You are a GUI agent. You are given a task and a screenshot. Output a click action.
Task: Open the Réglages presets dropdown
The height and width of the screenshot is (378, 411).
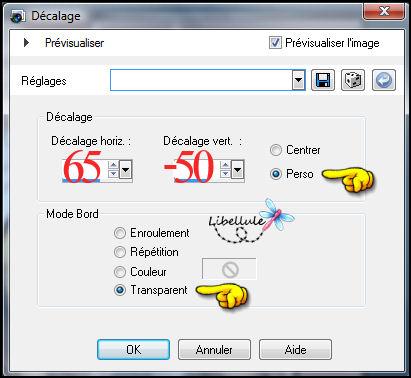click(299, 80)
